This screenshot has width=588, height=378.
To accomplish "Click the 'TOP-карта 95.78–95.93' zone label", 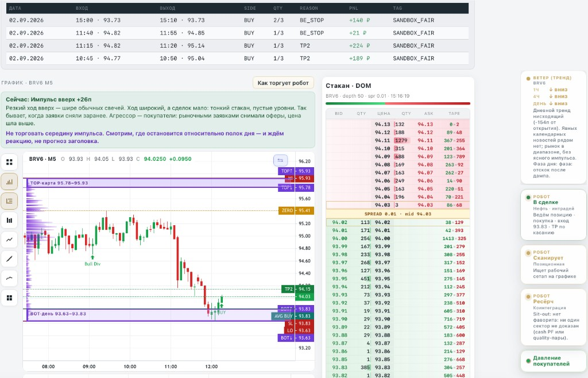I will [59, 183].
